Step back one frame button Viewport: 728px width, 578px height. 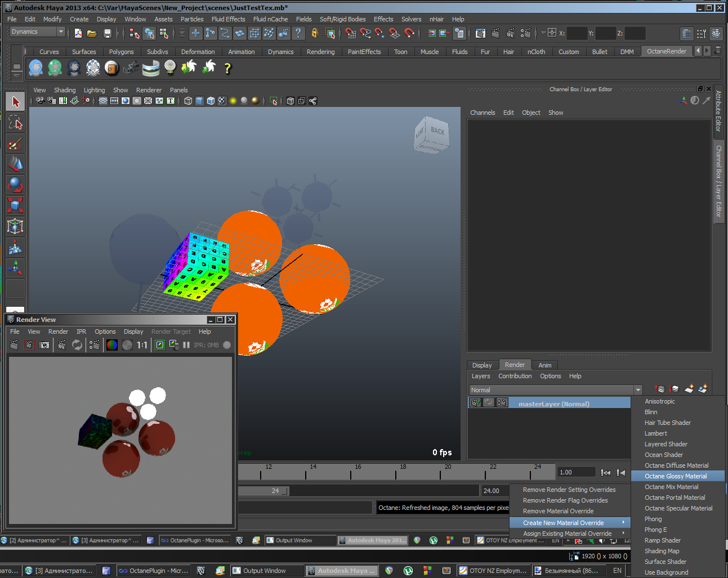[x=621, y=473]
